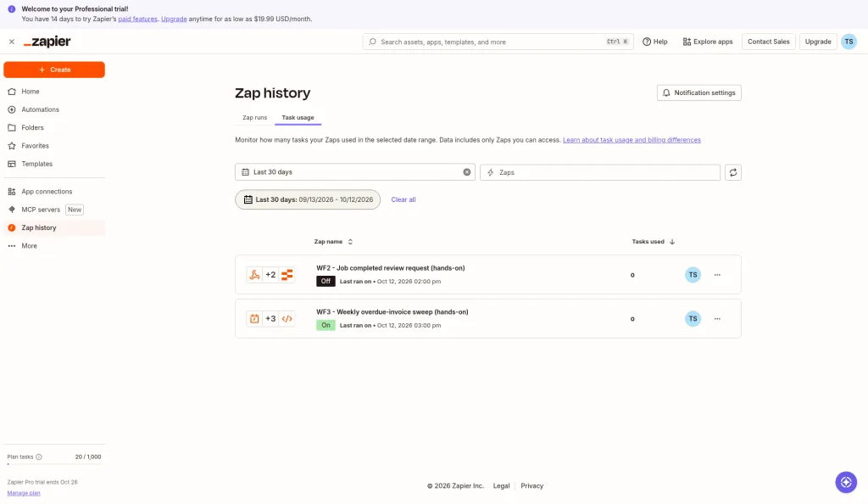Click the Upgrade button in header
This screenshot has width=868, height=504.
pyautogui.click(x=818, y=42)
